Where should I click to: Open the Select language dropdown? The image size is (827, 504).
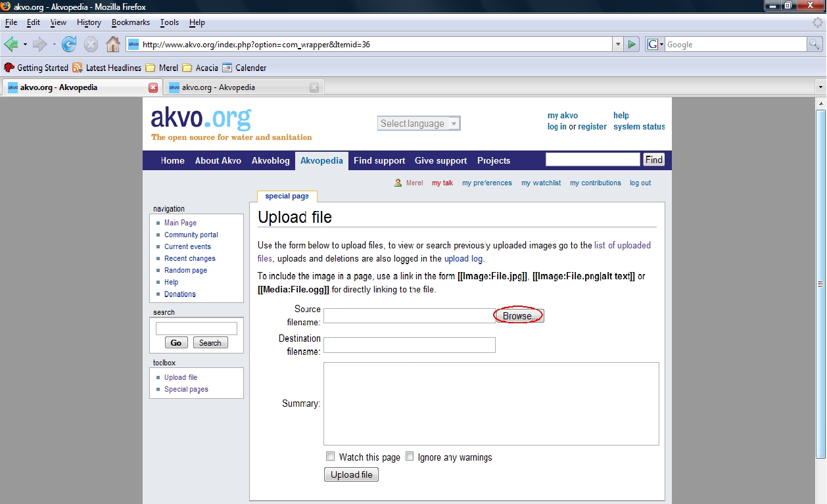tap(419, 124)
